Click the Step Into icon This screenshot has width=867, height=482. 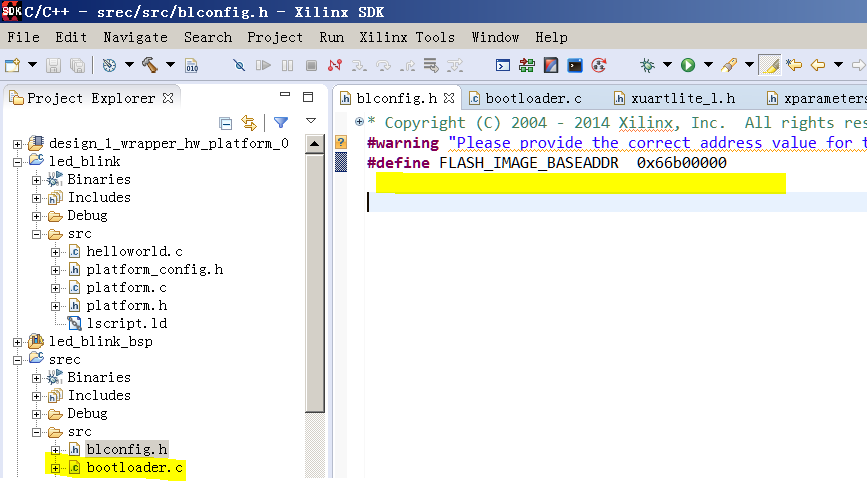click(x=359, y=65)
